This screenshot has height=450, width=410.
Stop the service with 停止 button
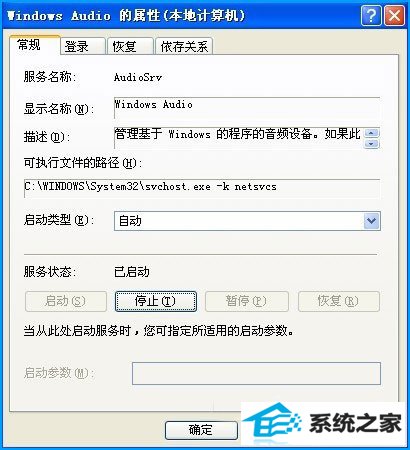click(x=156, y=301)
